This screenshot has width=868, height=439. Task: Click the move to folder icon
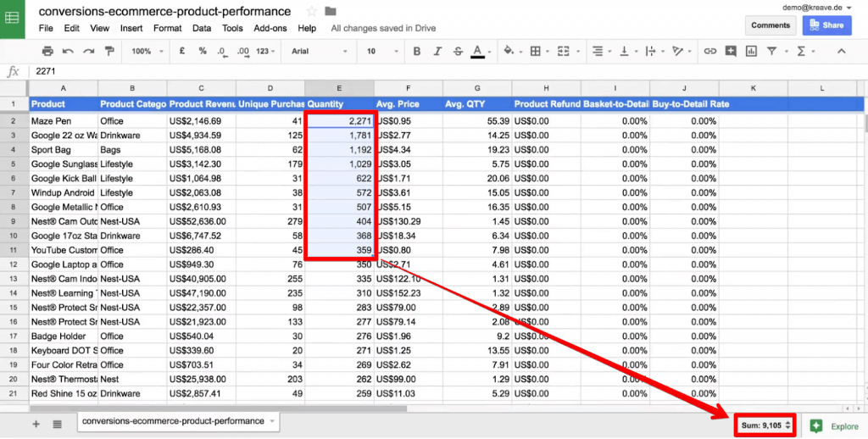point(331,12)
